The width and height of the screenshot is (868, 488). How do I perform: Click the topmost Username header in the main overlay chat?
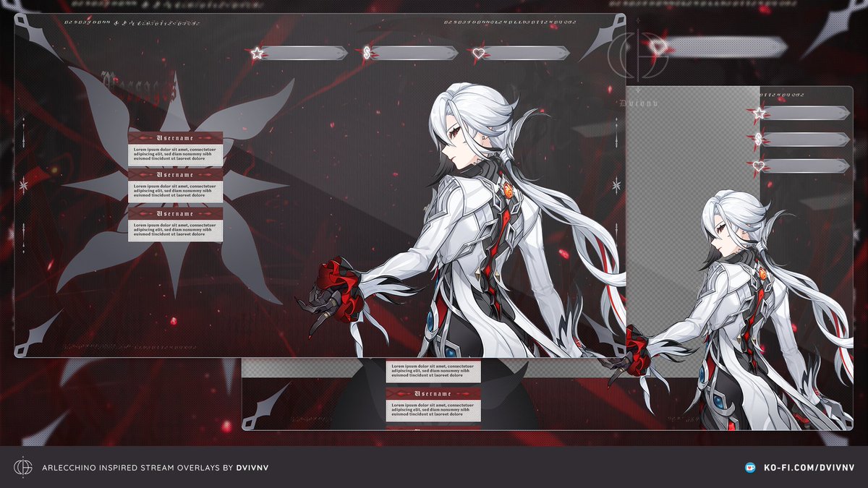point(175,137)
